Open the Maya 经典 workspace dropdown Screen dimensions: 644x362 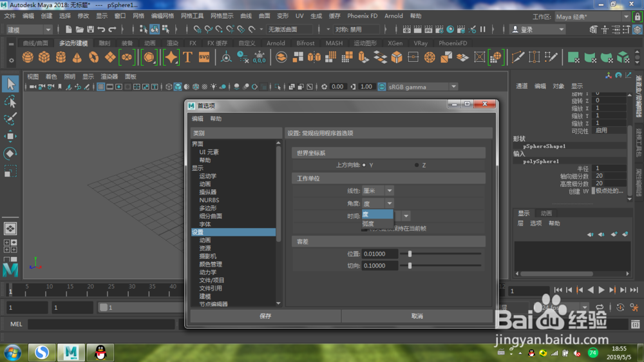pyautogui.click(x=592, y=17)
